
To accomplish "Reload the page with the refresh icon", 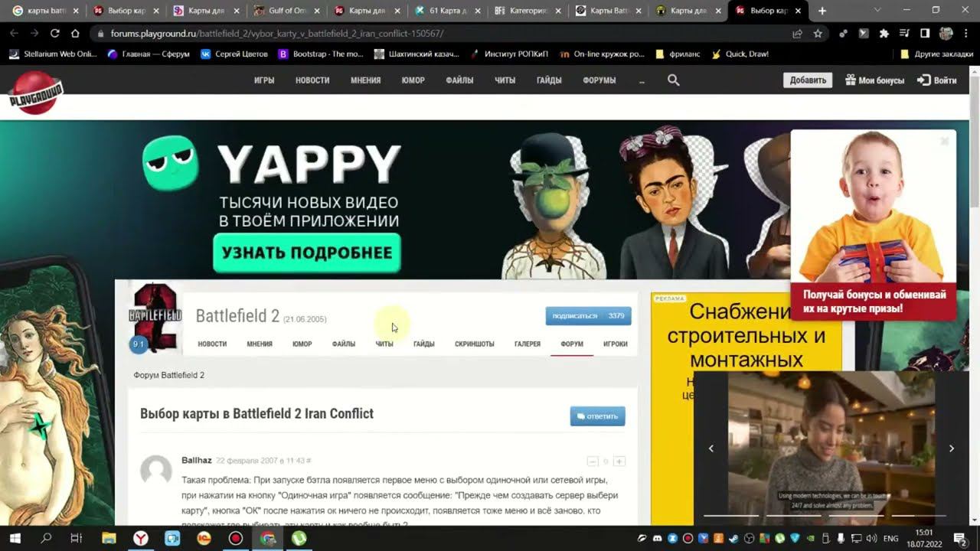I will [55, 34].
